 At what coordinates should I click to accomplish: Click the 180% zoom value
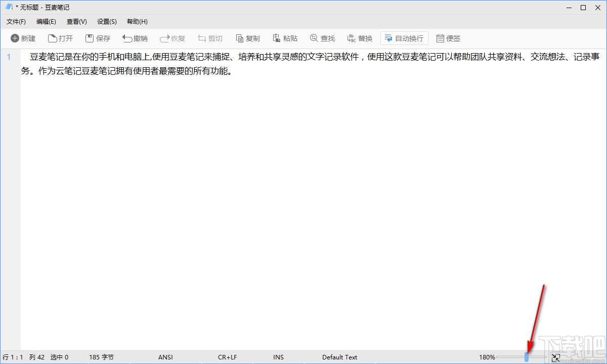coord(487,357)
